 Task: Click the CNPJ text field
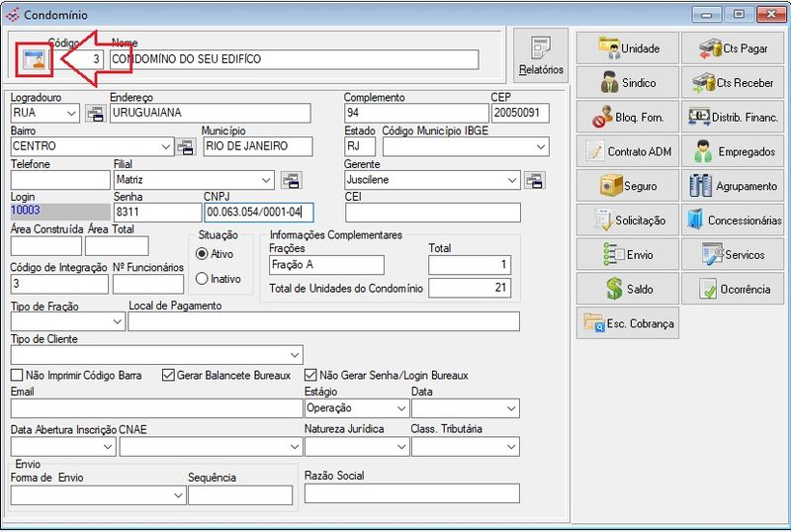point(258,213)
